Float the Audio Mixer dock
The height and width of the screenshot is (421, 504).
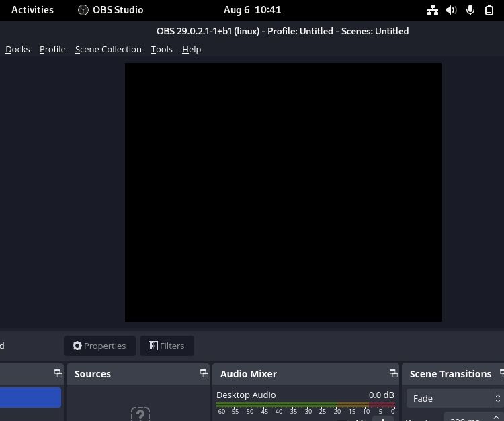(x=393, y=374)
